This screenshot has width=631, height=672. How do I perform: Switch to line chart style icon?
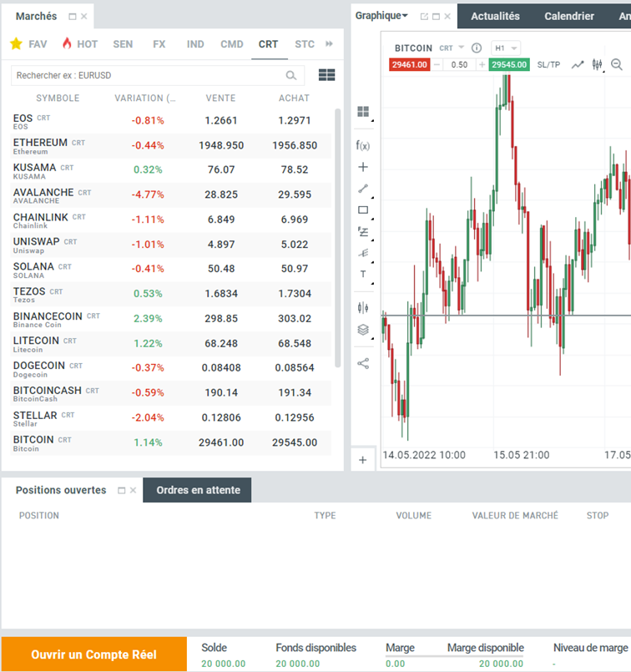578,65
